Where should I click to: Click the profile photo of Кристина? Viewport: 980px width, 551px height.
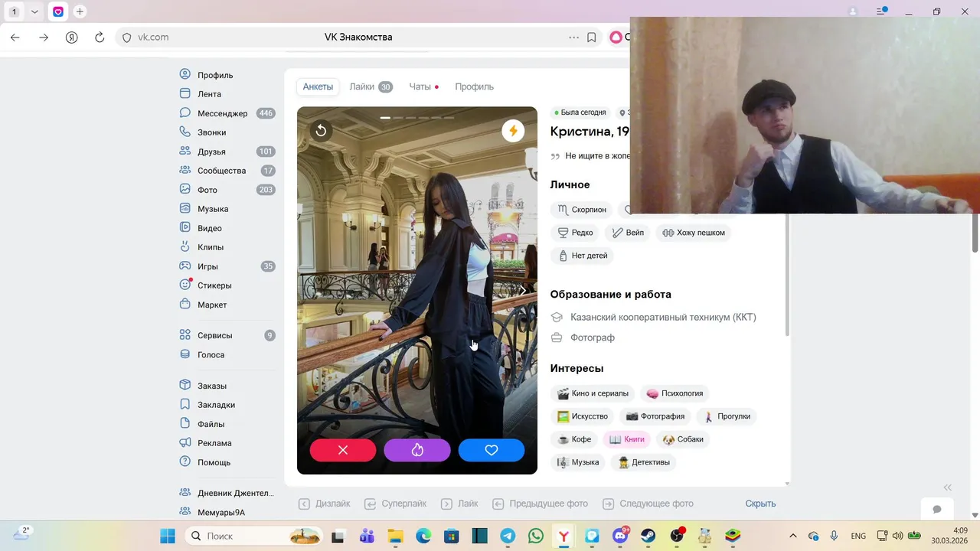coord(417,290)
